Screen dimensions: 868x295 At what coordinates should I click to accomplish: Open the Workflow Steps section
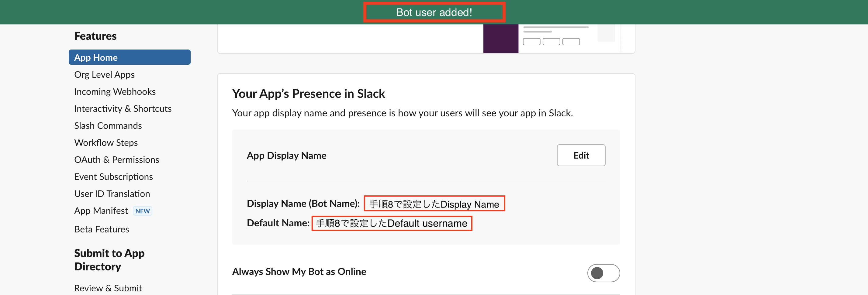pos(106,142)
